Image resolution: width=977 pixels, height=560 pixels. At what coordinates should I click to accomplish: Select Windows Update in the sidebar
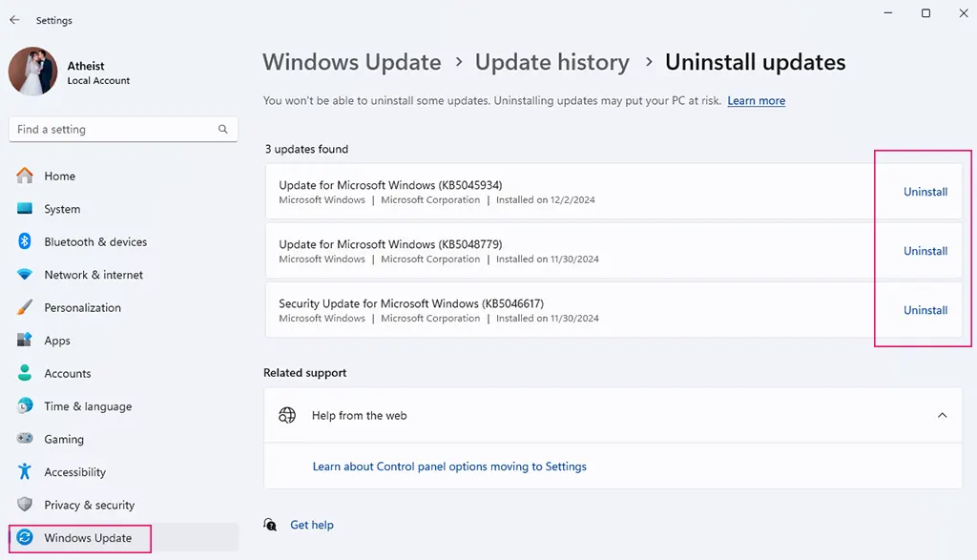[80, 537]
